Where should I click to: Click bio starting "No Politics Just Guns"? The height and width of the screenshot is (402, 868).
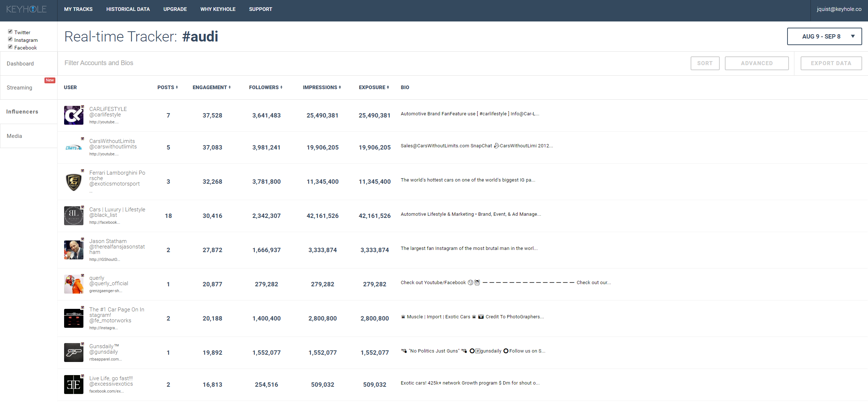point(473,351)
